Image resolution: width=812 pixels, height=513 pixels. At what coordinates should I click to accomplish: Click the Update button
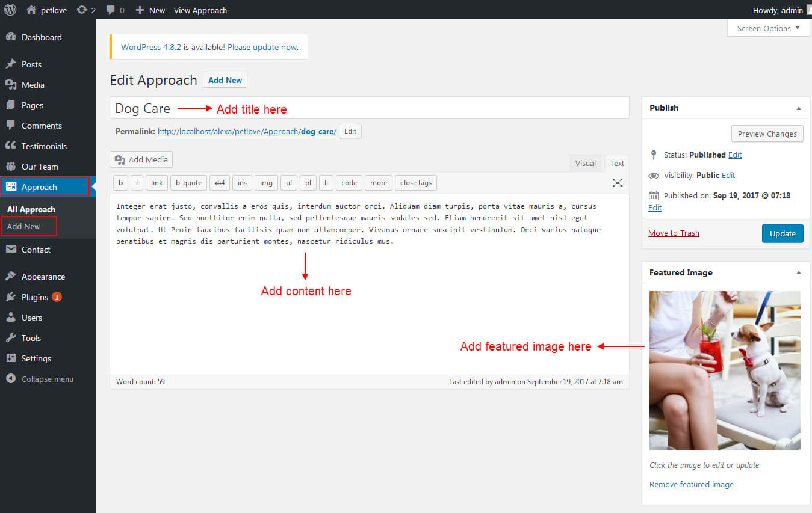(783, 233)
